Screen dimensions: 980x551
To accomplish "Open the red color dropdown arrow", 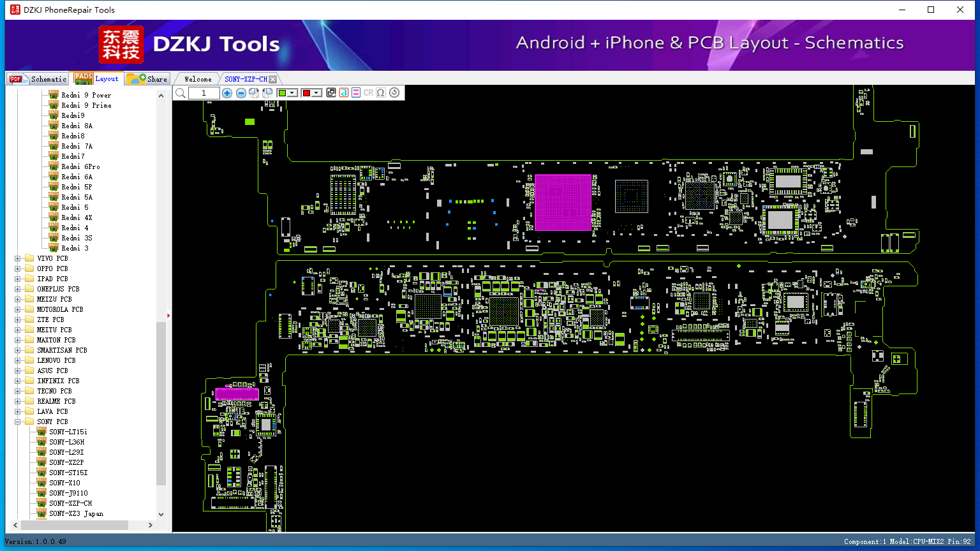I will coord(316,93).
